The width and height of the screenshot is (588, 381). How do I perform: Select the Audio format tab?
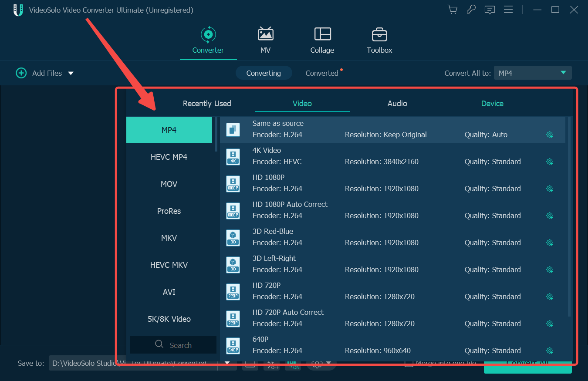[397, 104]
